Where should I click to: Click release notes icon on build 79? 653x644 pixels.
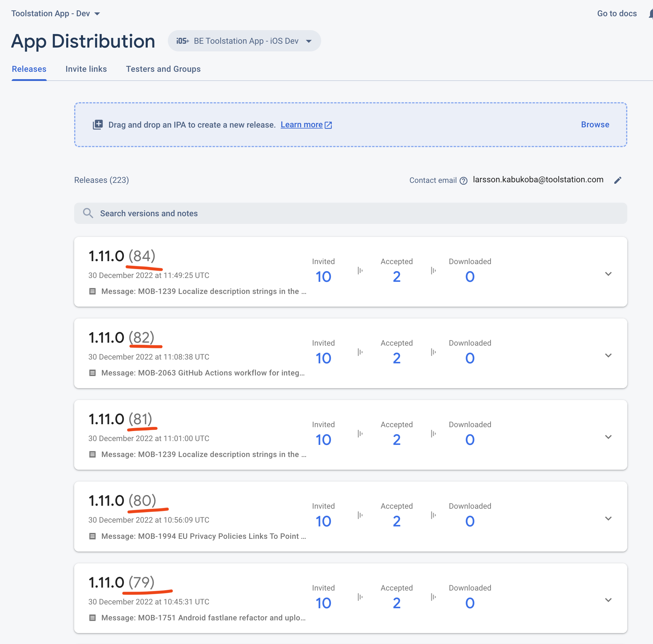pos(92,618)
